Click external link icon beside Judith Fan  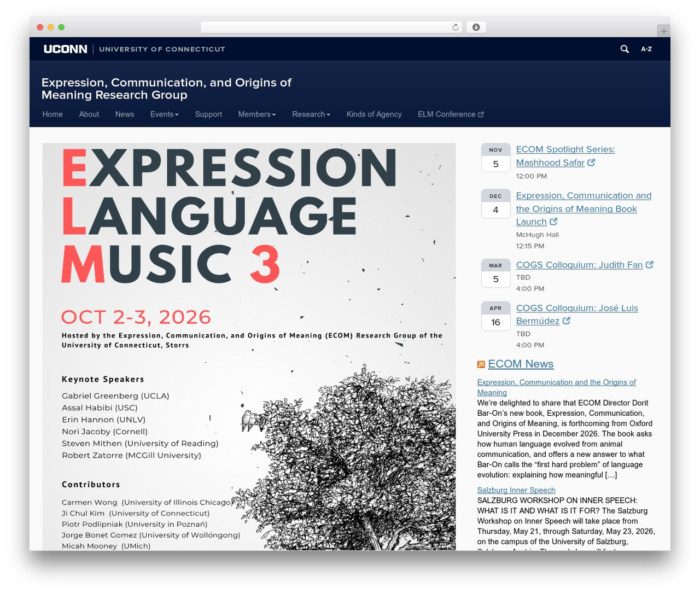click(x=650, y=265)
